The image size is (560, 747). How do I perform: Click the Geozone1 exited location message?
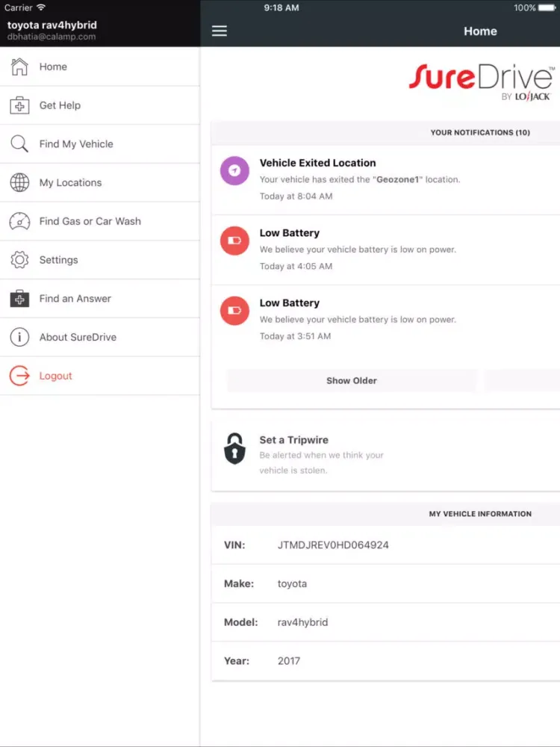point(360,179)
